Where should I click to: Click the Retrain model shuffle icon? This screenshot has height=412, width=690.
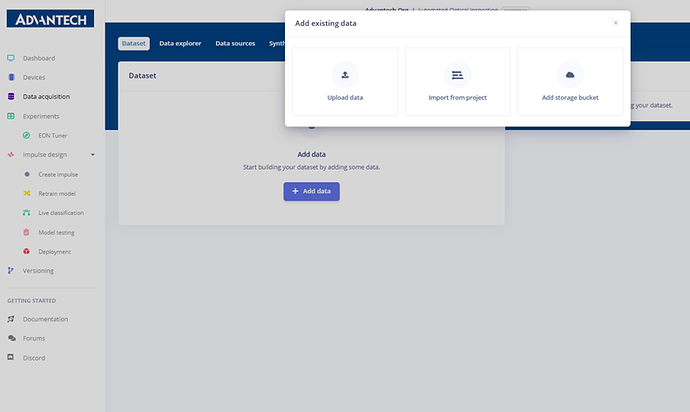[27, 193]
